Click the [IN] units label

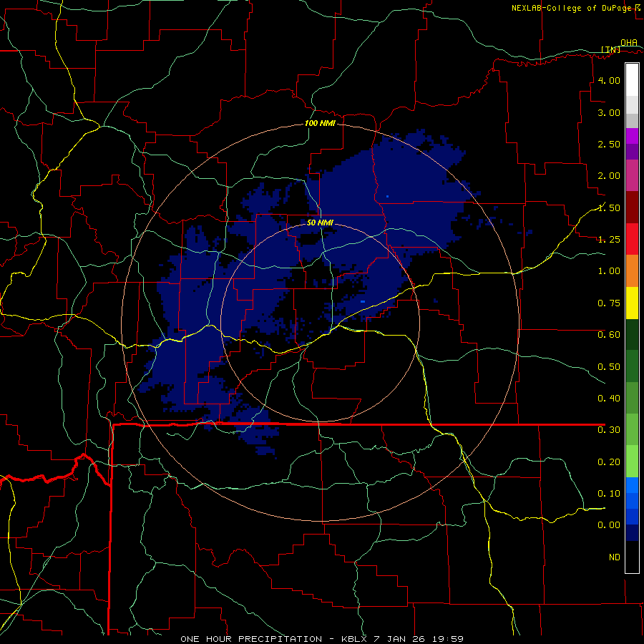click(611, 49)
